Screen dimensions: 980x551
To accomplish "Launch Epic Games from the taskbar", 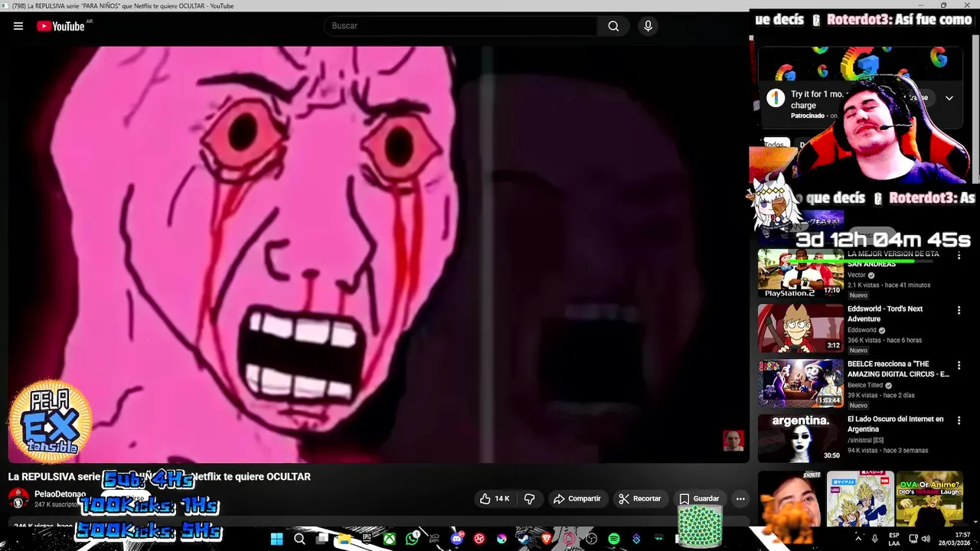I will (367, 539).
